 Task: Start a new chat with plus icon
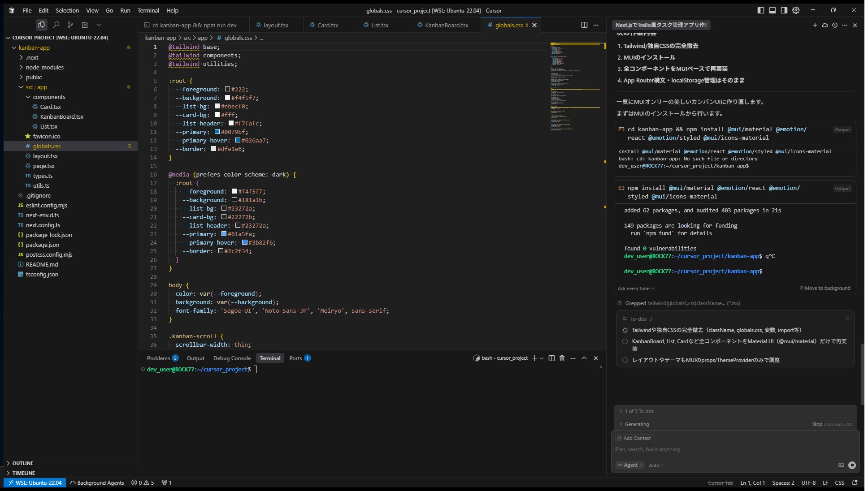point(815,25)
